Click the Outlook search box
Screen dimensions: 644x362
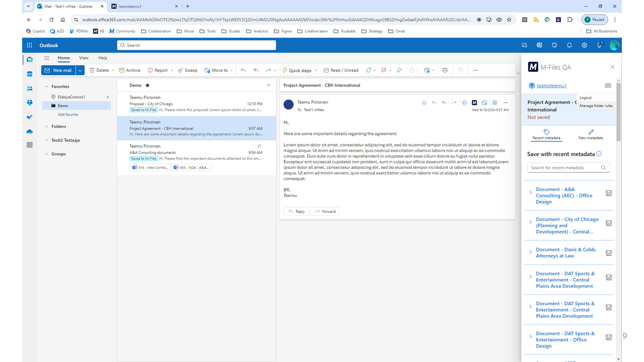197,45
